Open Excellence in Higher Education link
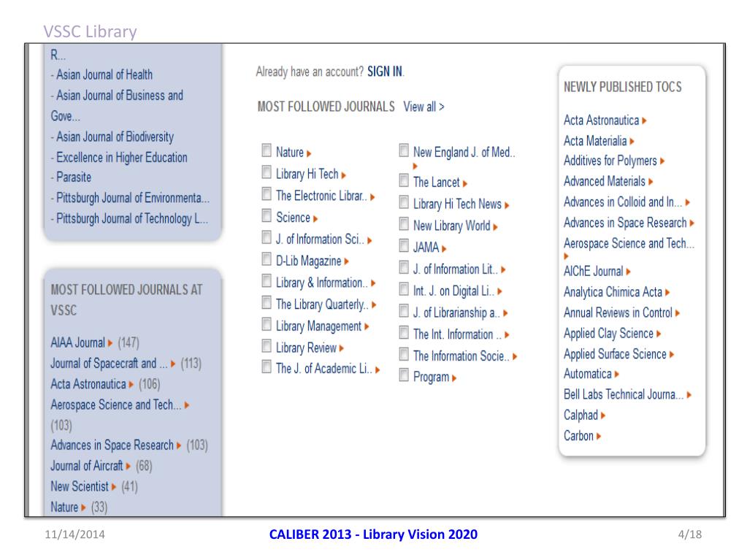The height and width of the screenshot is (560, 747). 122,158
